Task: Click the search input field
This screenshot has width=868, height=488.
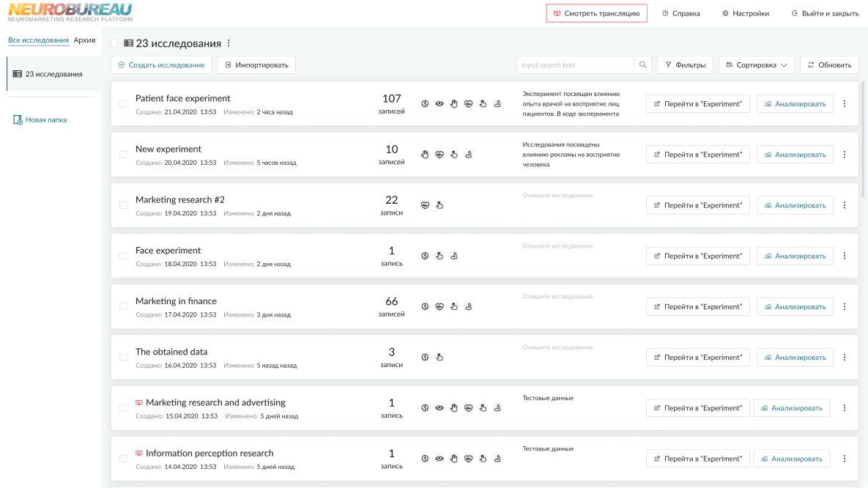Action: tap(574, 64)
